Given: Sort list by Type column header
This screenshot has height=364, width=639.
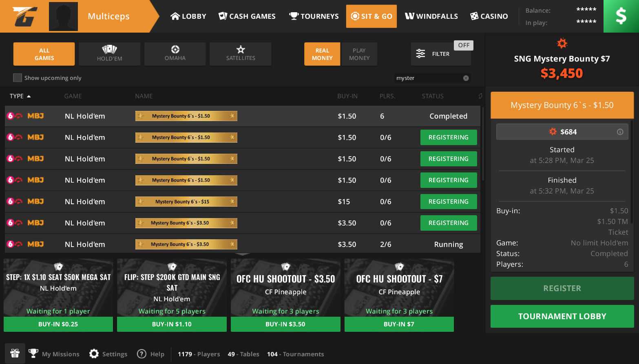Looking at the screenshot, I should [x=20, y=96].
